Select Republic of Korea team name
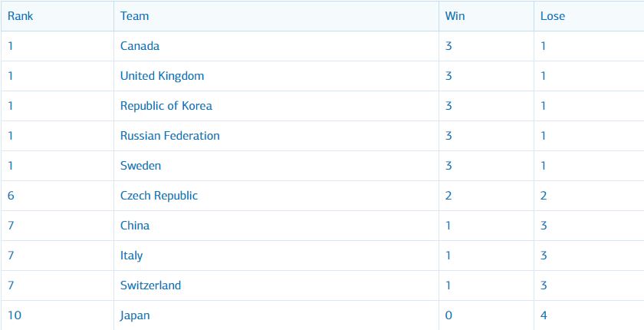 coord(166,106)
